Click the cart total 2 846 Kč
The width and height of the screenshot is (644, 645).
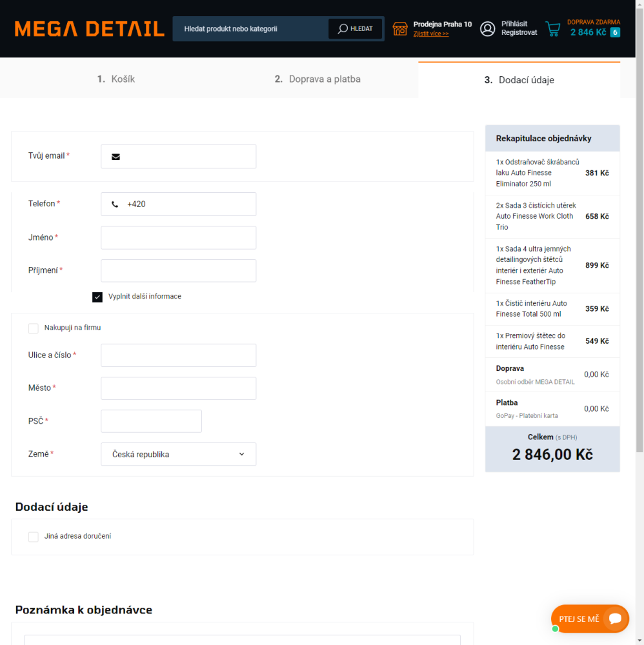coord(588,32)
